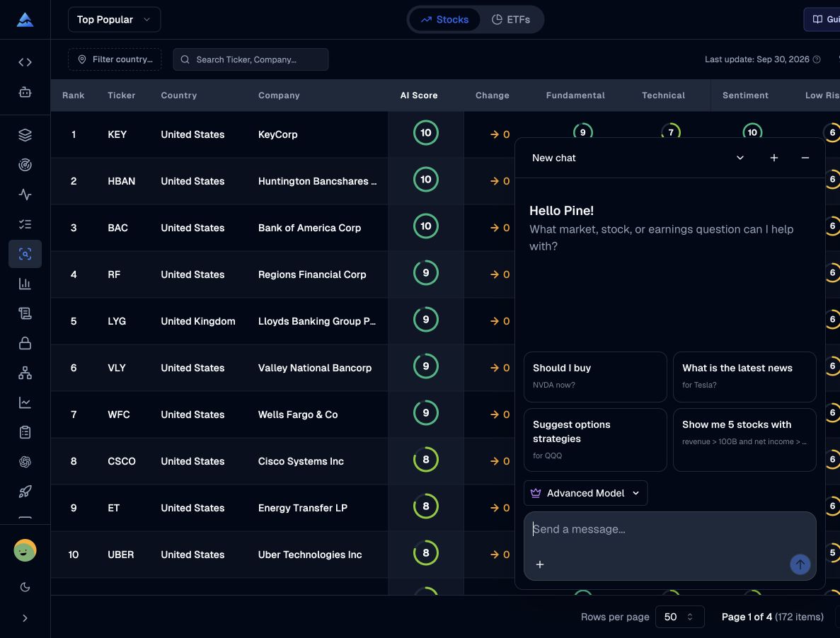Open the OpenAI swirl sidebar icon
840x638 pixels.
[x=25, y=462]
